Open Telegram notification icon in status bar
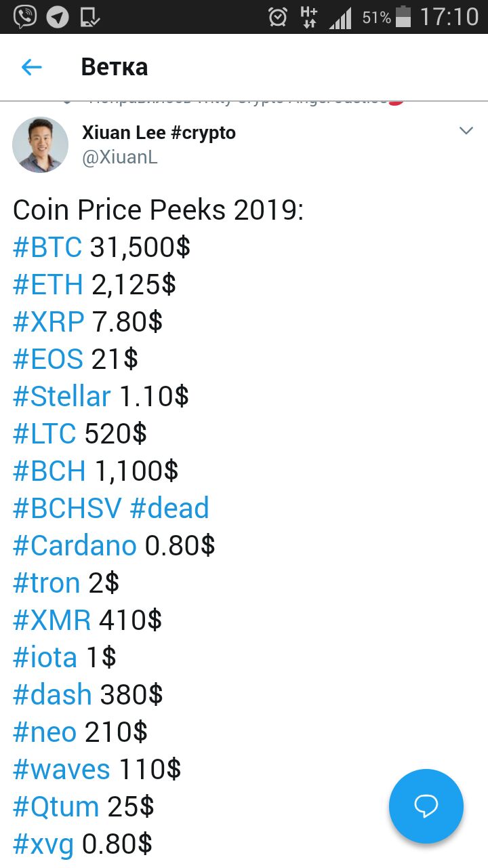This screenshot has height=868, width=488. pos(58,17)
